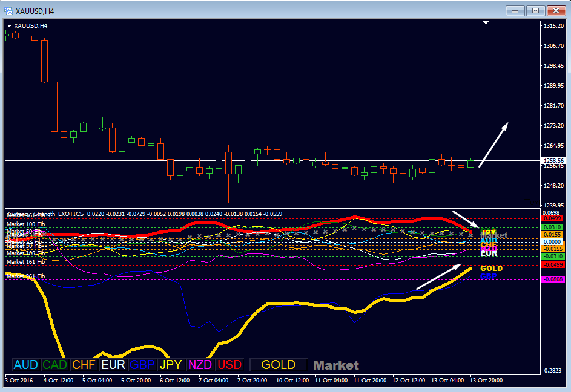Click the GOLD button
Screen dimensions: 571x392
pyautogui.click(x=278, y=365)
